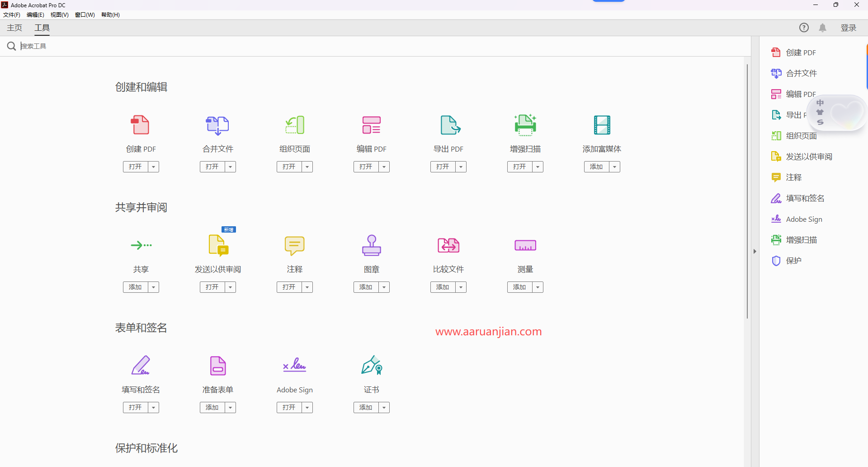The width and height of the screenshot is (868, 467).
Task: Switch to the 主页 tab
Action: pos(14,28)
